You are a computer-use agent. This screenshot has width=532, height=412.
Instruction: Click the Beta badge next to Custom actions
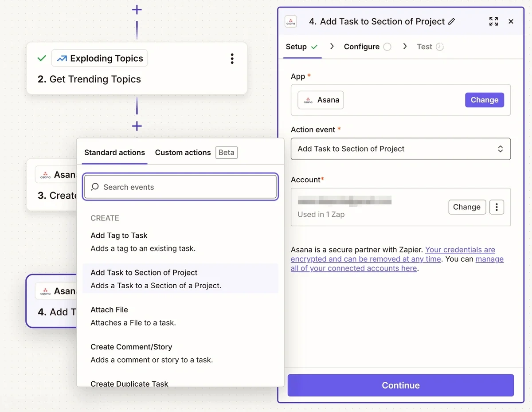coord(227,153)
